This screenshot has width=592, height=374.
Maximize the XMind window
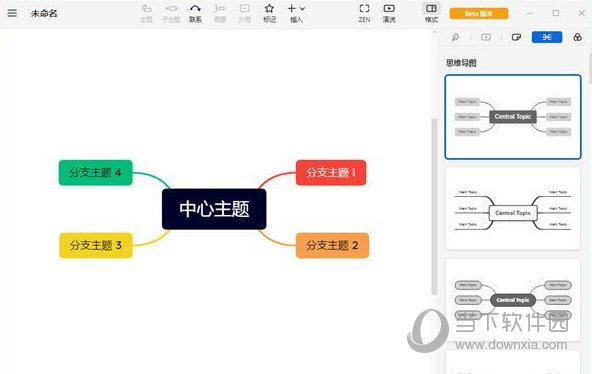(556, 13)
